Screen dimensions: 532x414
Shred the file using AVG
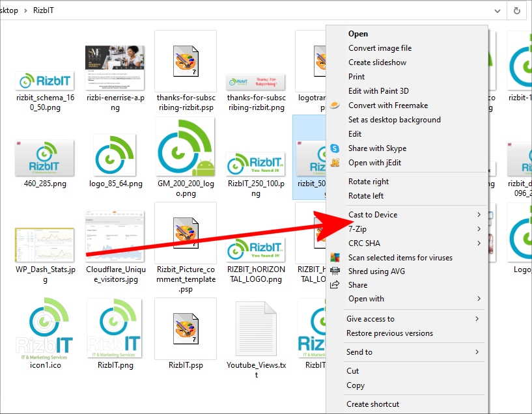click(x=378, y=271)
